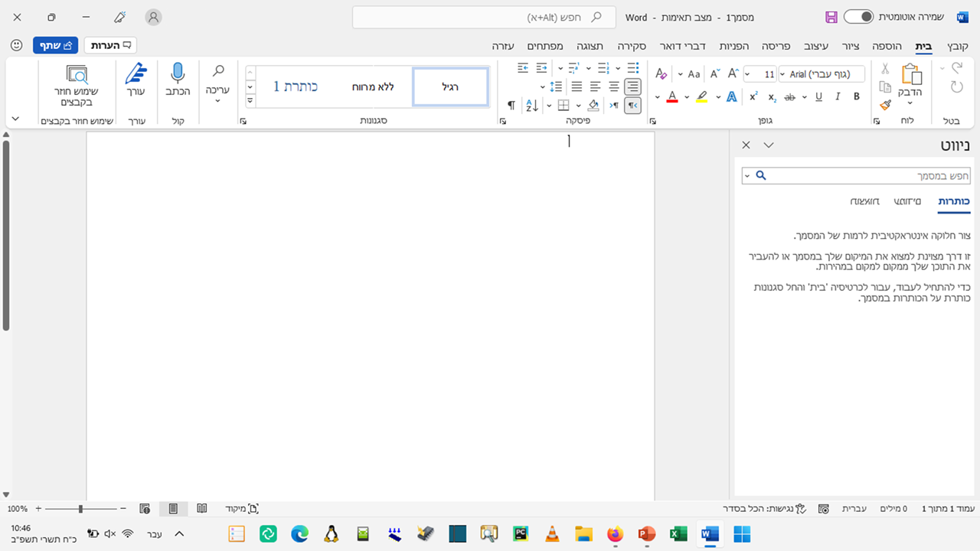Open borders button in paragraph group

(563, 105)
